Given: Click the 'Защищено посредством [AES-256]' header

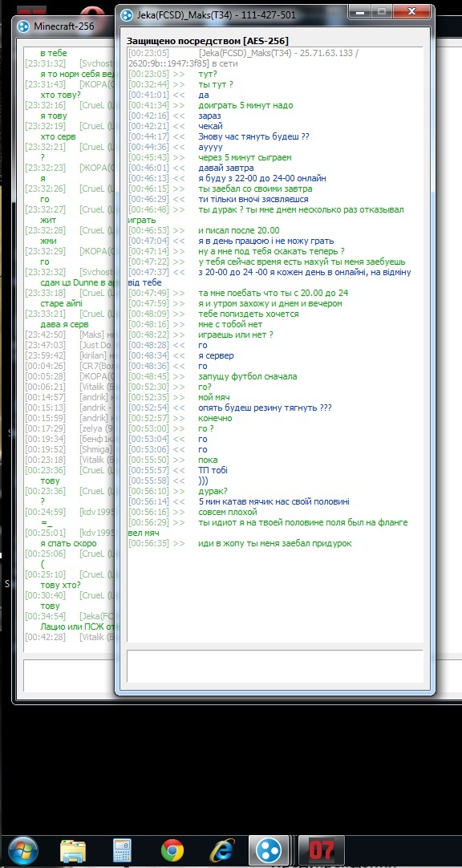Looking at the screenshot, I should click(x=208, y=41).
